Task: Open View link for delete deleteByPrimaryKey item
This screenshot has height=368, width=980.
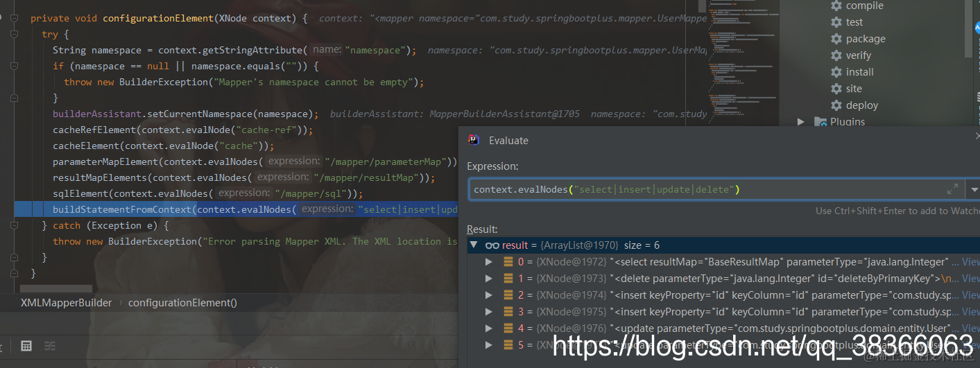Action: pyautogui.click(x=970, y=279)
